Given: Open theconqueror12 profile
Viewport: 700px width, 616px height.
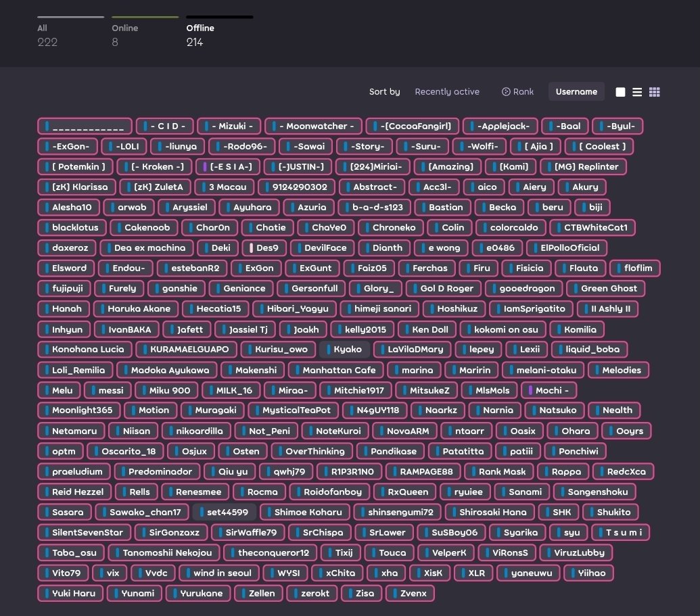Looking at the screenshot, I should coord(270,553).
